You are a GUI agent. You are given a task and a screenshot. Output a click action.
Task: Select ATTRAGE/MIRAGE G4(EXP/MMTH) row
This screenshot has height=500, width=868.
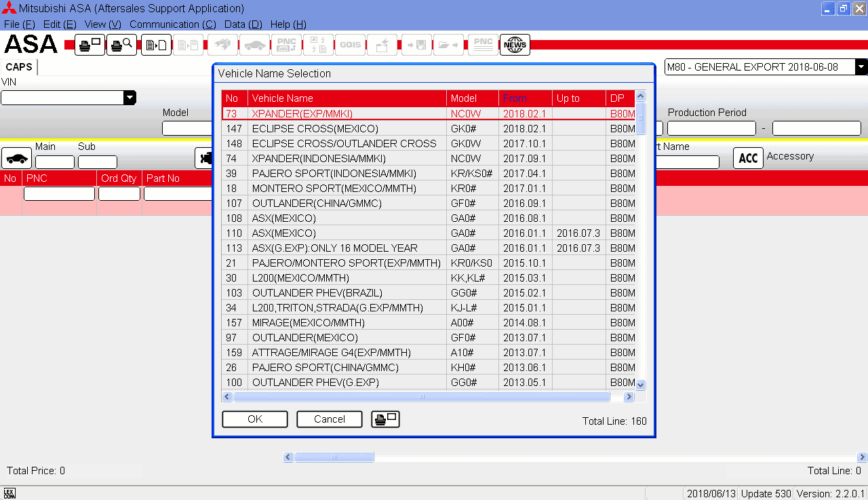point(429,353)
